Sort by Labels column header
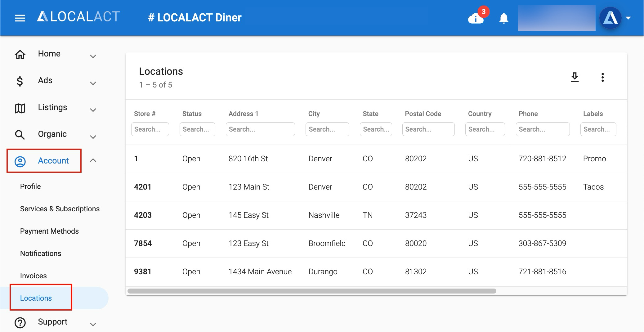This screenshot has height=332, width=644. [x=593, y=114]
